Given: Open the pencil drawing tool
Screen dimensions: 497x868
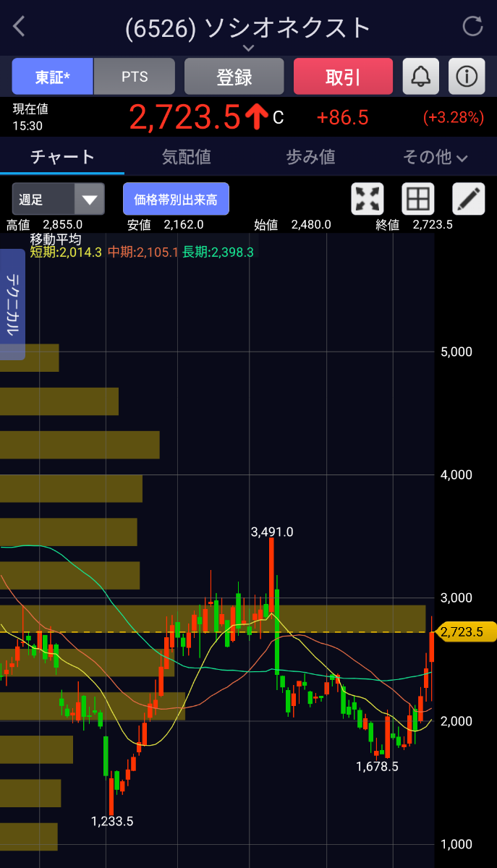Looking at the screenshot, I should point(469,199).
